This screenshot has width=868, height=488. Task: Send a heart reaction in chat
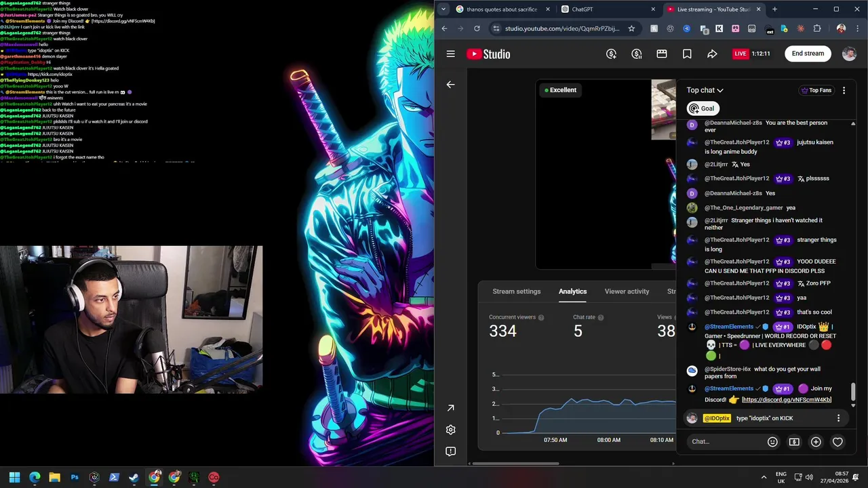point(837,442)
